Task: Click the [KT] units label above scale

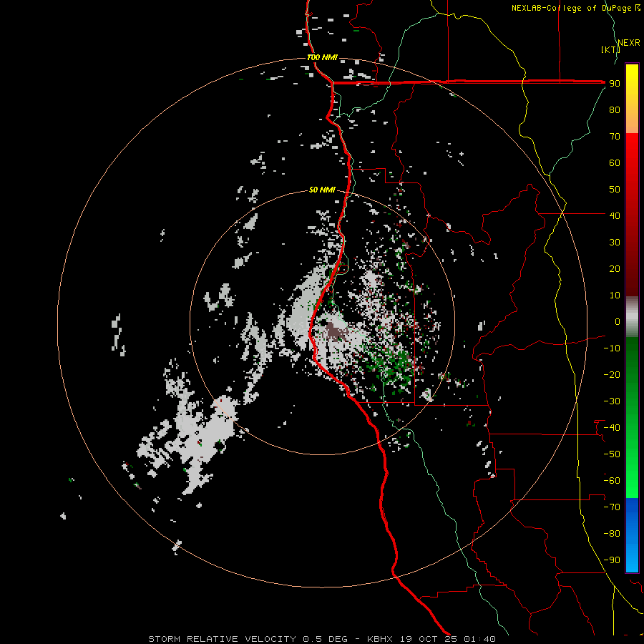Action: [610, 49]
